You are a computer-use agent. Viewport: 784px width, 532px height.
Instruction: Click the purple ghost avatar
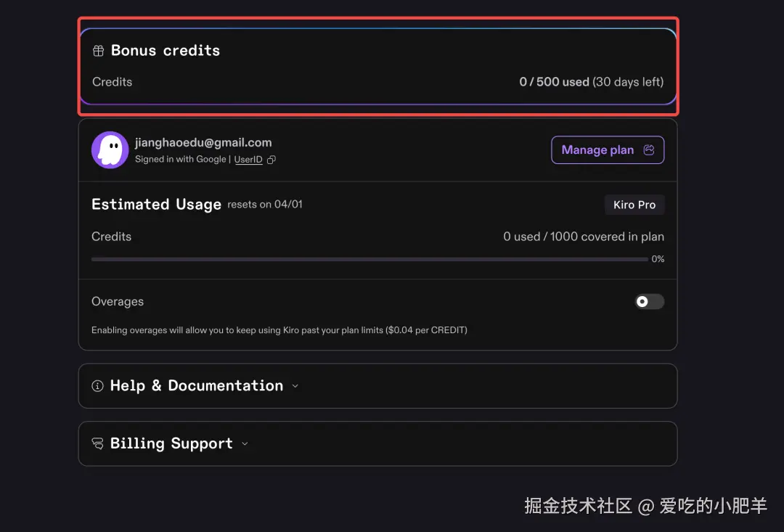click(110, 150)
